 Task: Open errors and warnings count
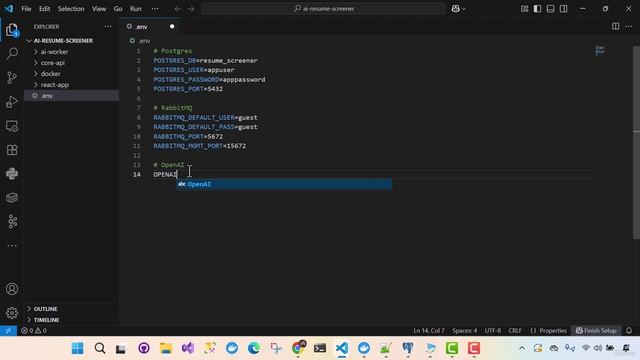(34, 331)
